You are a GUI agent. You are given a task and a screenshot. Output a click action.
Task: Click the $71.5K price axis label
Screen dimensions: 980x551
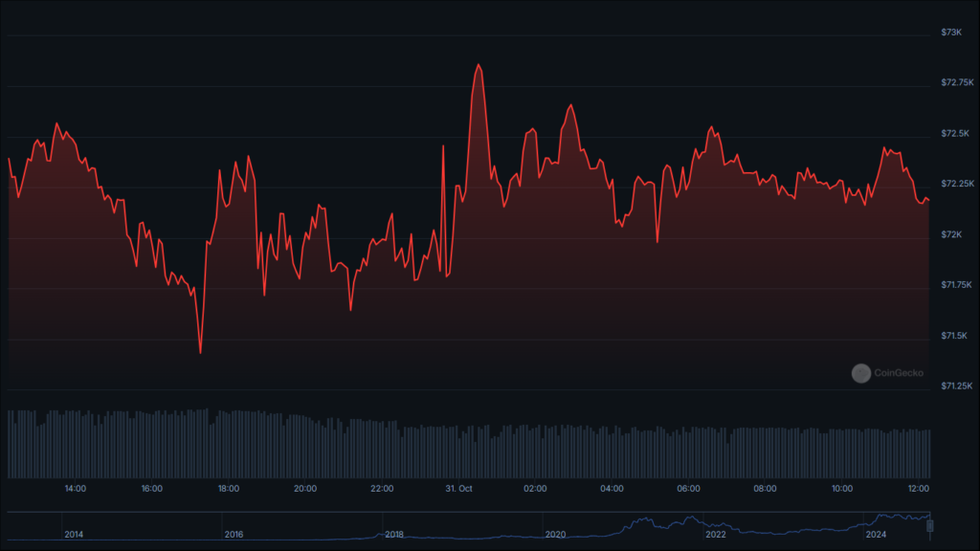pyautogui.click(x=954, y=336)
